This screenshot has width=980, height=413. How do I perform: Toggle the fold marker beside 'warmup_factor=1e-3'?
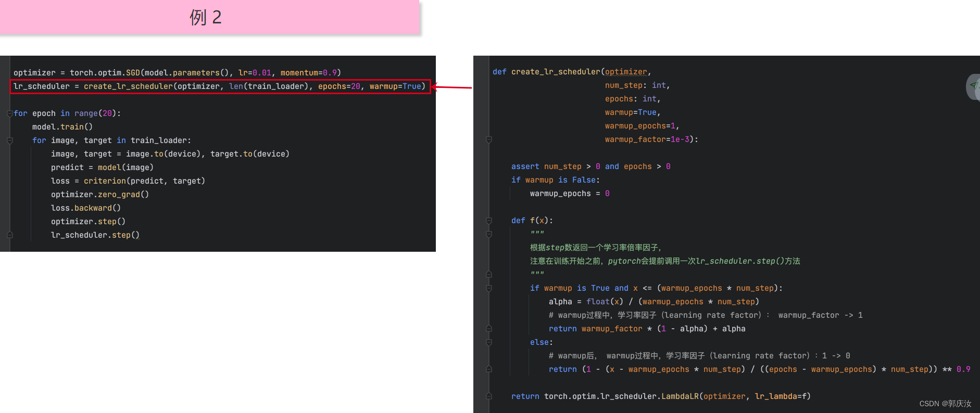(x=489, y=139)
